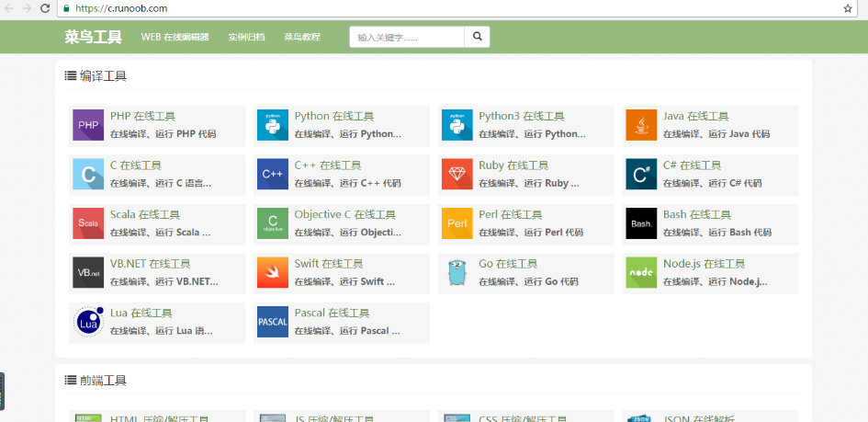Select the Lua blue circle icon
Screen dimensions: 868x422
[x=88, y=322]
